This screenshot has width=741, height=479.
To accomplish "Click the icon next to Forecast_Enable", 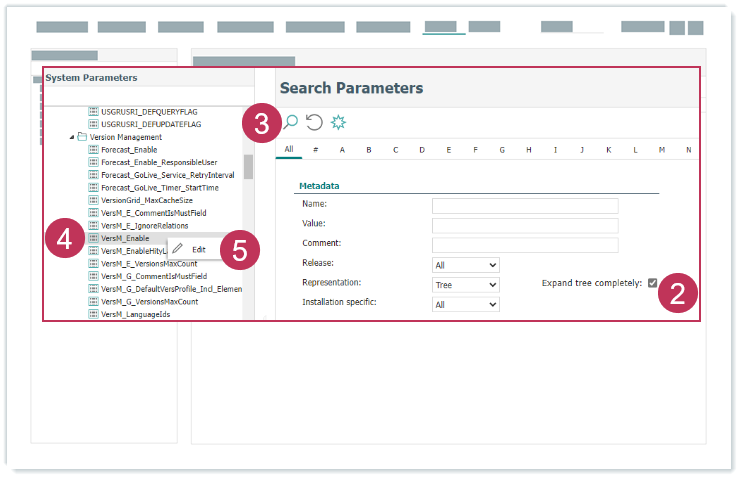I will [93, 149].
